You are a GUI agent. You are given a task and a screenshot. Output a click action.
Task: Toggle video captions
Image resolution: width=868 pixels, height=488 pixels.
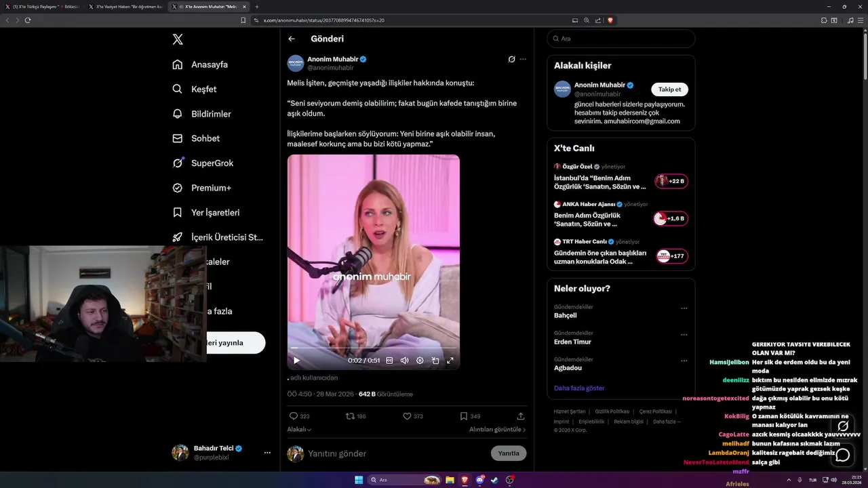tap(389, 361)
